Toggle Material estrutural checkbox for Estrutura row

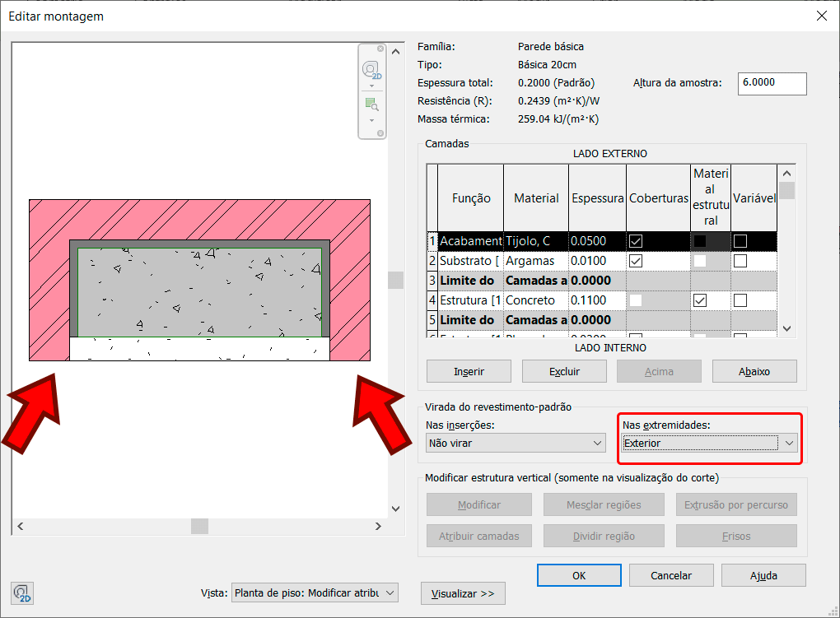pos(700,300)
